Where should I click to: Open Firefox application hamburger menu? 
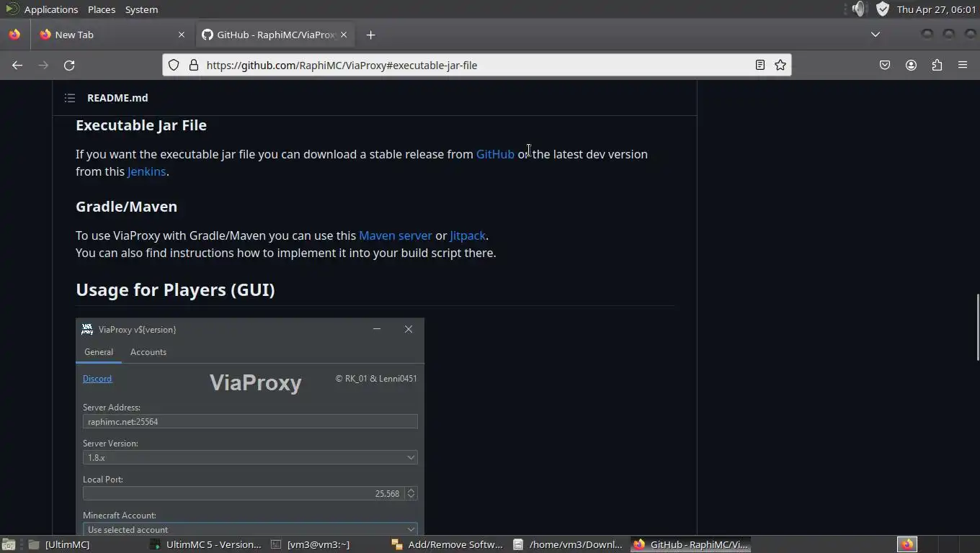(963, 65)
